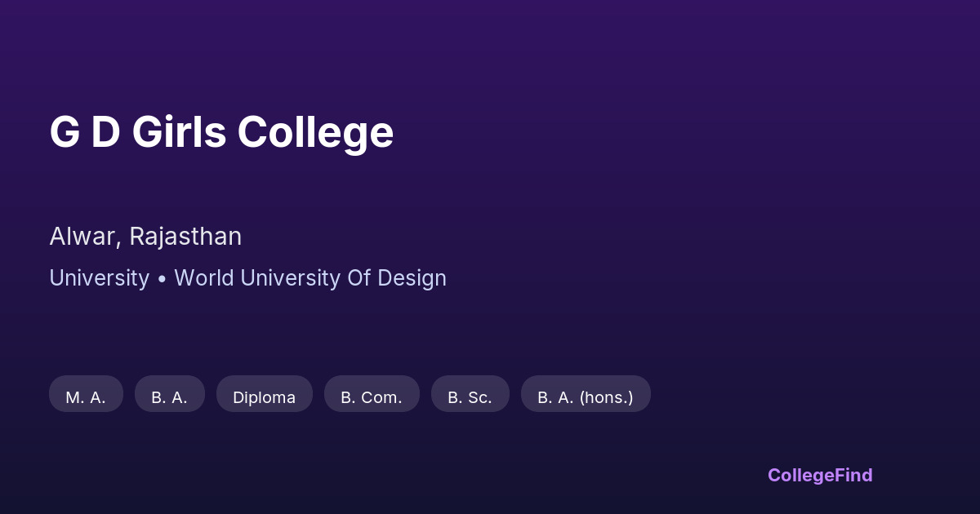Click the G D Girls College heading
Viewport: 980px width, 514px height.
[x=221, y=132]
